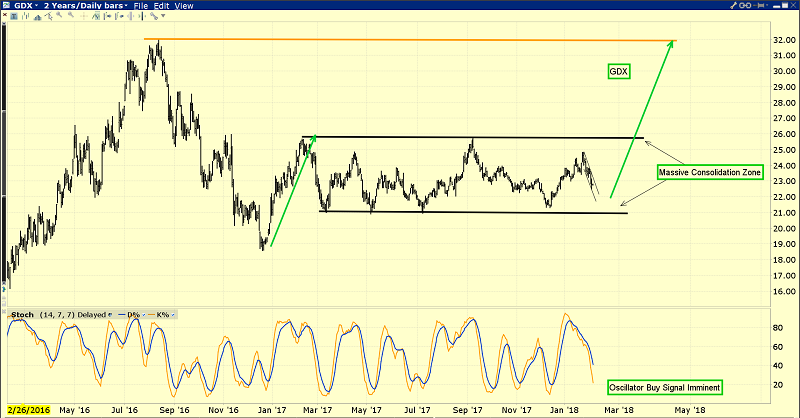Click the small x icon left of toolbar

point(5,16)
